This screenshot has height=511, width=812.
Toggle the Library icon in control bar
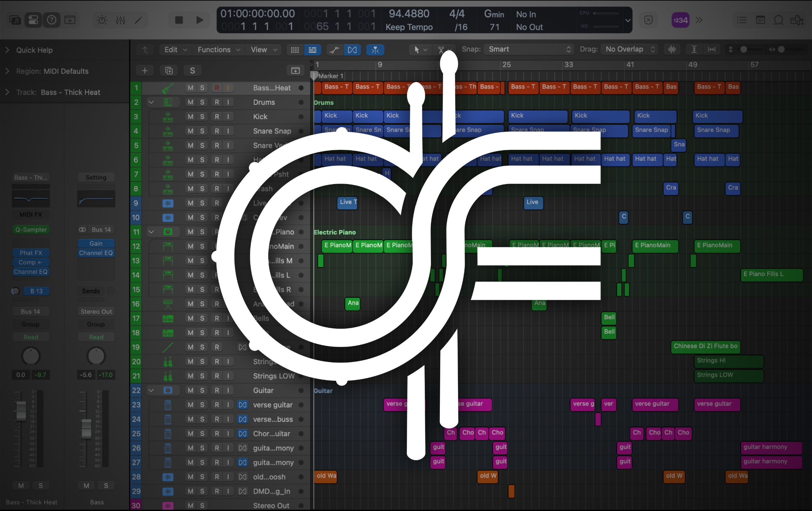tap(14, 20)
